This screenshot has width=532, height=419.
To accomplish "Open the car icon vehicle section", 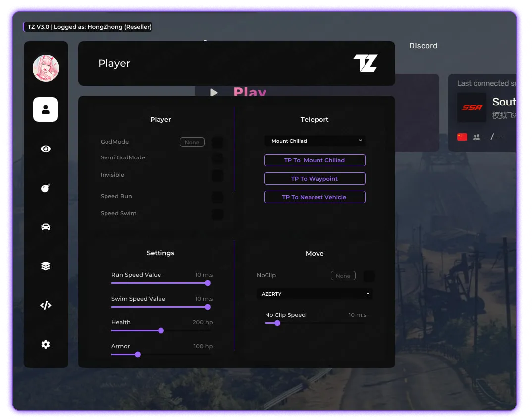I will point(46,227).
